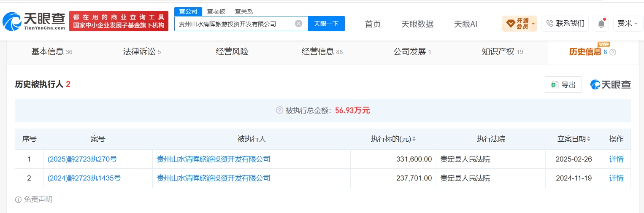The width and height of the screenshot is (644, 213).
Task: Click the 开通会员 membership button
Action: click(x=520, y=24)
